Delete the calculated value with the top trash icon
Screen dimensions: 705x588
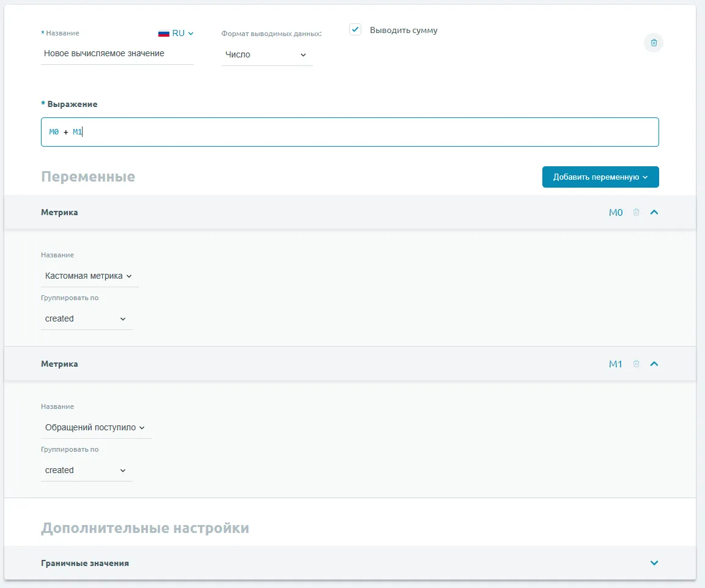click(x=654, y=43)
